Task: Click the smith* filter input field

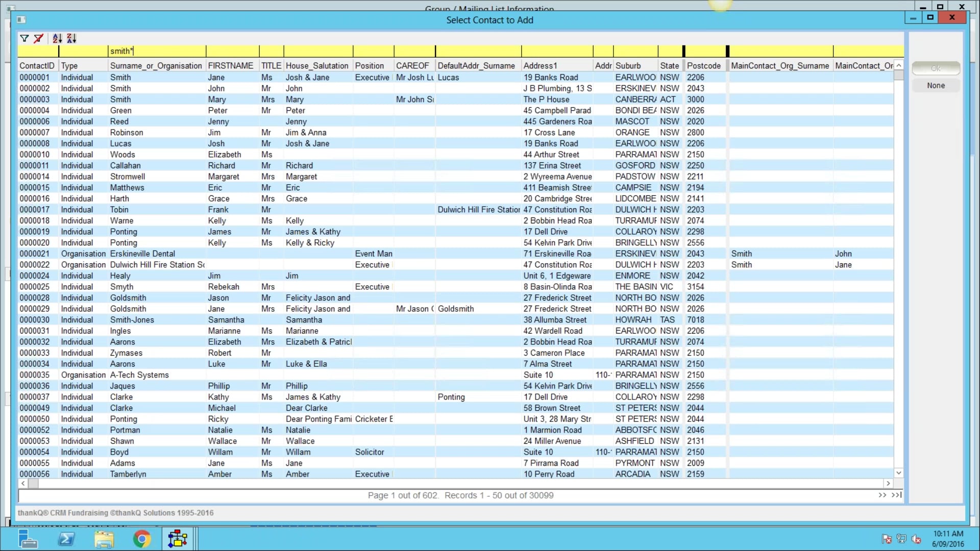Action: tap(153, 51)
